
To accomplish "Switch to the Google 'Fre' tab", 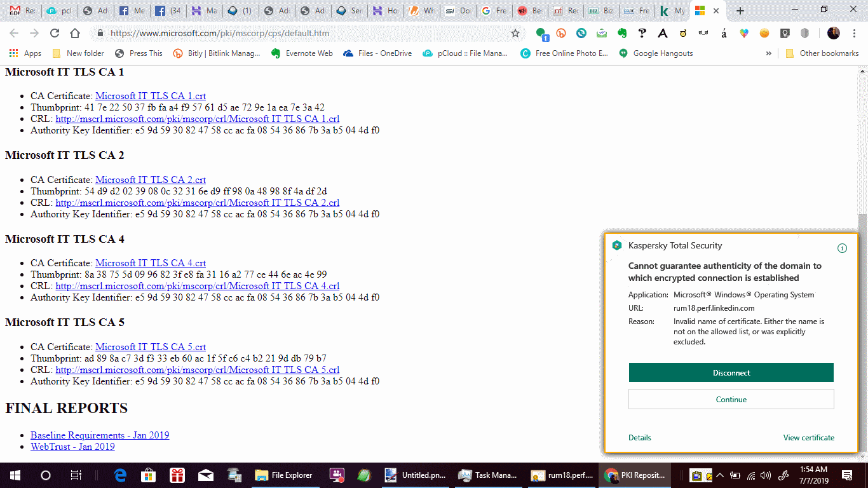I will (x=494, y=11).
